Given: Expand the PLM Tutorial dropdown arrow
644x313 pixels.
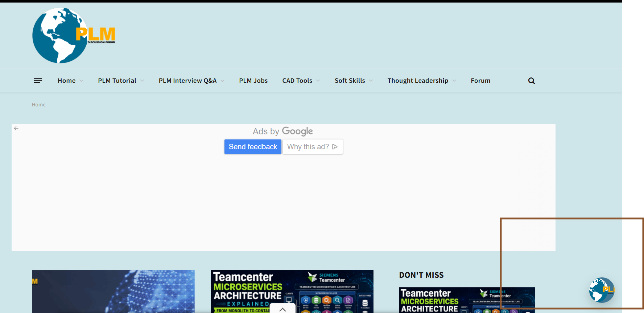Looking at the screenshot, I should coord(142,81).
